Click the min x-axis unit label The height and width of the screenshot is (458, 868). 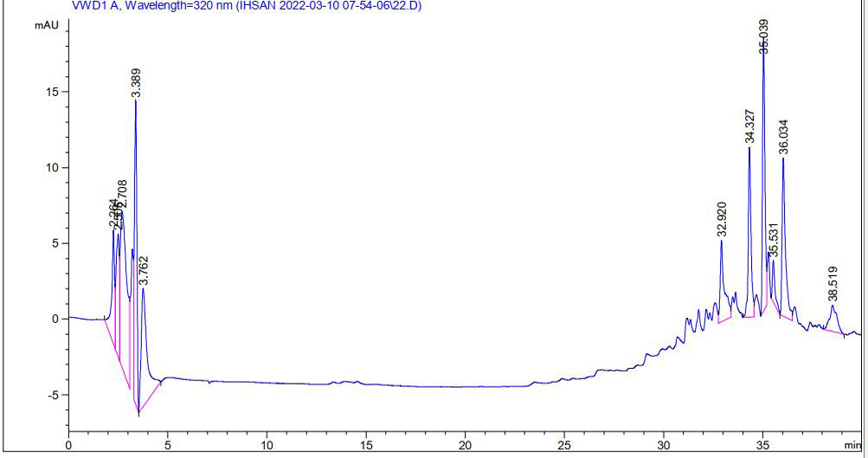pos(853,445)
